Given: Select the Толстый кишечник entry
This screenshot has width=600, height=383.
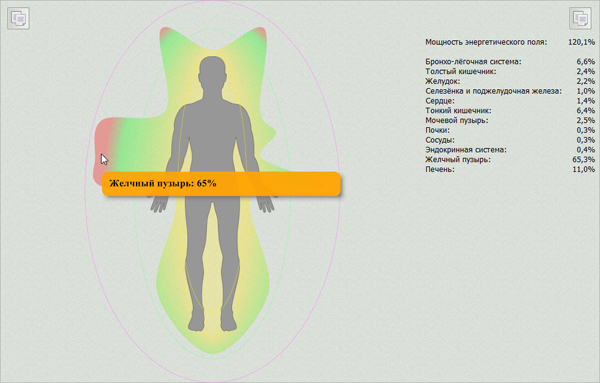Looking at the screenshot, I should coord(510,72).
